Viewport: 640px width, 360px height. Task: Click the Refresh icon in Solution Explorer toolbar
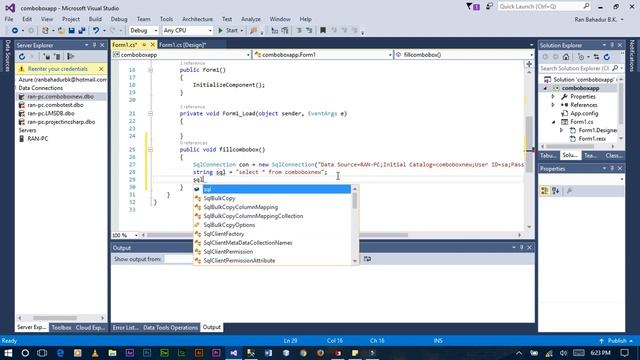[x=607, y=57]
